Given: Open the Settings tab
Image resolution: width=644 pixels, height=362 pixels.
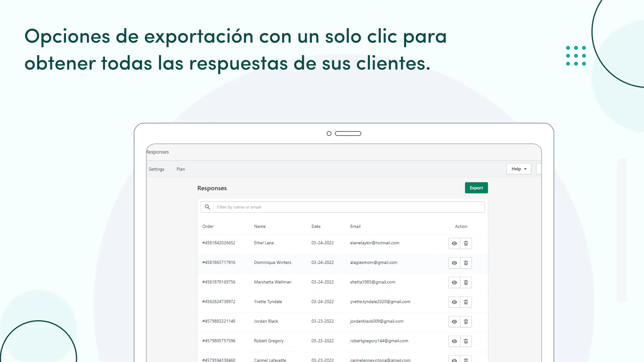Looking at the screenshot, I should (x=157, y=169).
